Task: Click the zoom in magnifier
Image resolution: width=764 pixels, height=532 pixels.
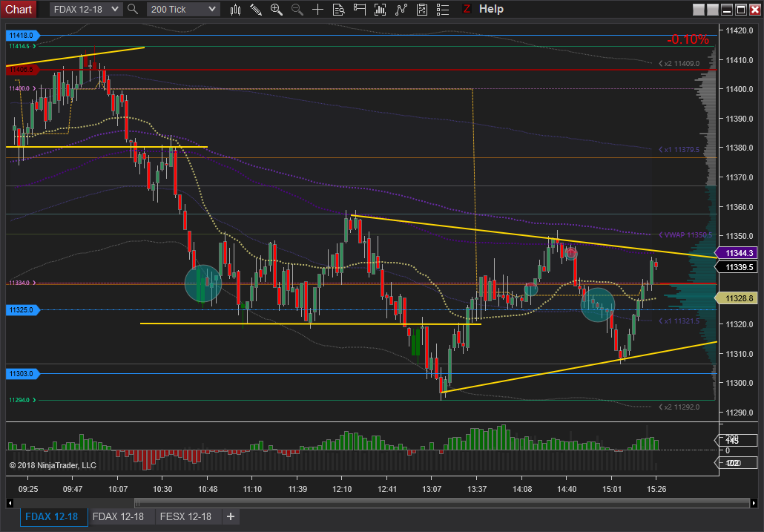Action: 276,9
